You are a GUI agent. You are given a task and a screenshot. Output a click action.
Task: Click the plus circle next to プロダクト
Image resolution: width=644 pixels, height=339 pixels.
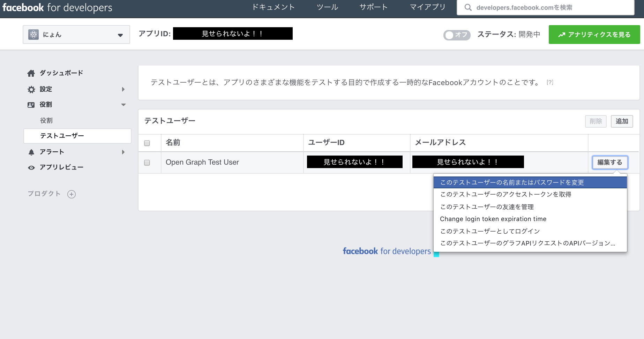[x=72, y=194]
